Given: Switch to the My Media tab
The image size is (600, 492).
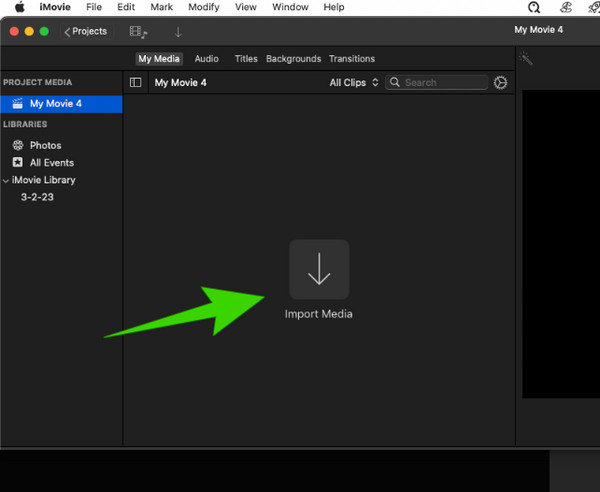Looking at the screenshot, I should coord(159,59).
